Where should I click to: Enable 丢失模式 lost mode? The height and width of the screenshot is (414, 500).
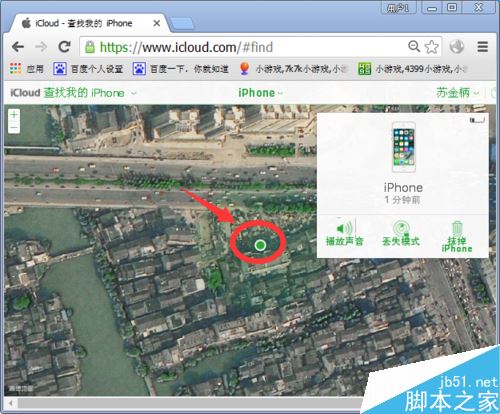click(x=401, y=233)
